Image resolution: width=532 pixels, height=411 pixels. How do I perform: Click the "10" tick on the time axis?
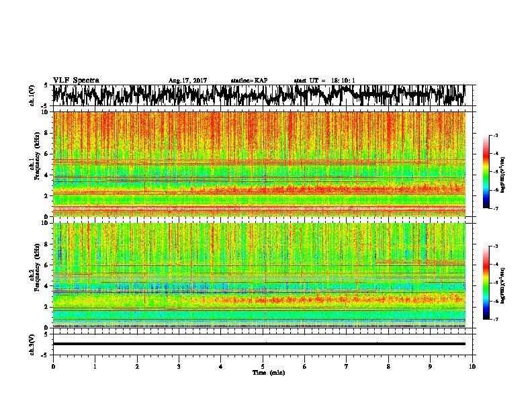(472, 367)
